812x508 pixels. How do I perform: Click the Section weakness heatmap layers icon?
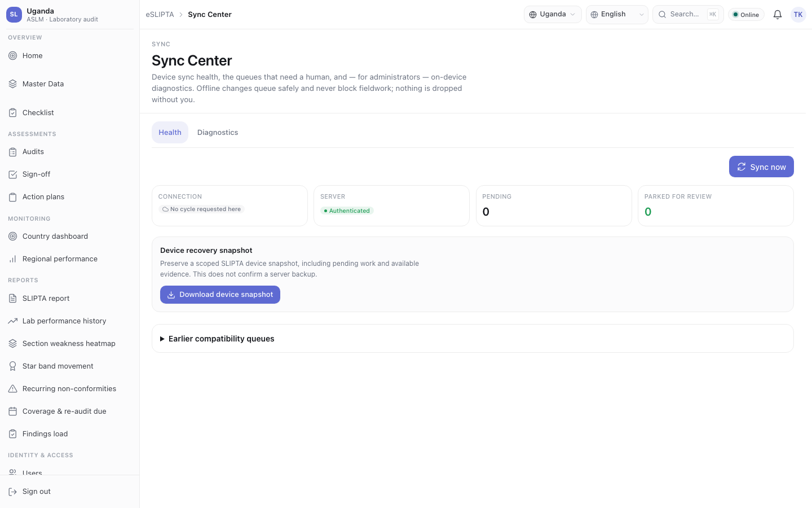12,343
